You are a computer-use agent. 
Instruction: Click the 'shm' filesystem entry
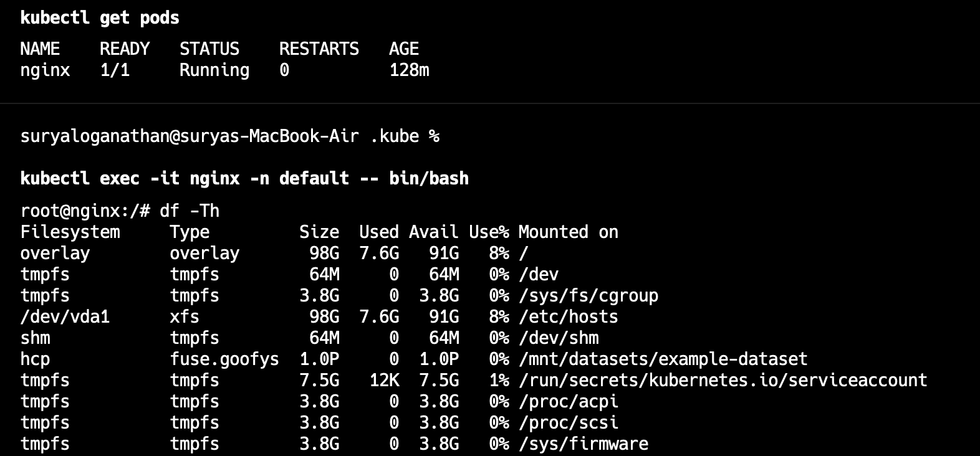click(35, 338)
